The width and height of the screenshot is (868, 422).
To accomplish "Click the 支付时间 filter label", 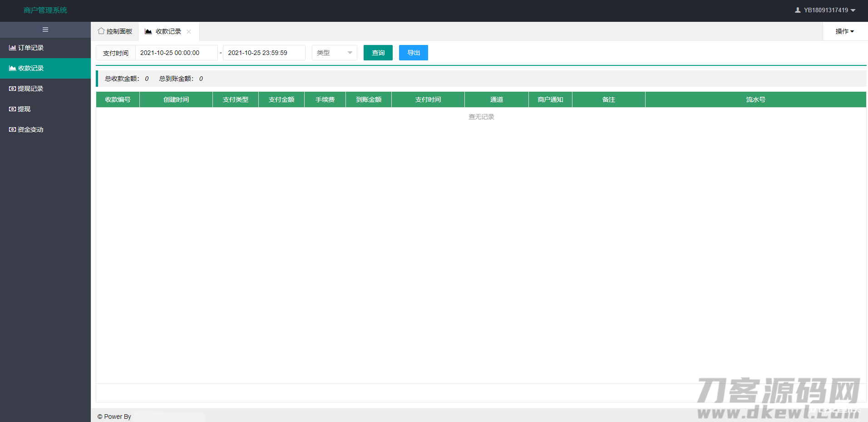I will pos(116,53).
